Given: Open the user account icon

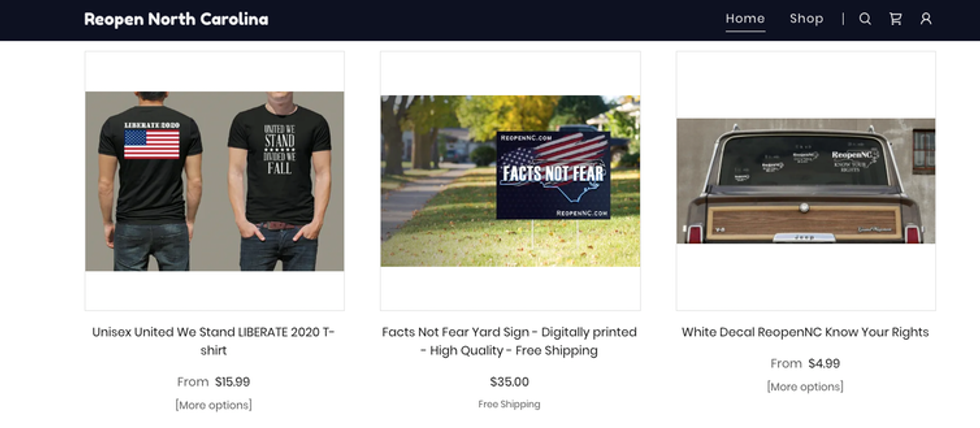Looking at the screenshot, I should coord(926,19).
